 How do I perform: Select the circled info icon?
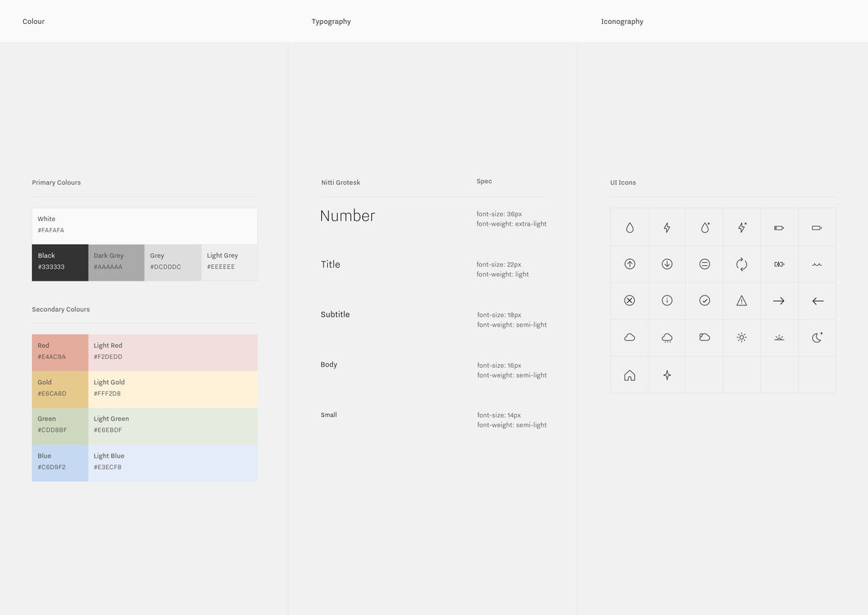click(x=667, y=301)
